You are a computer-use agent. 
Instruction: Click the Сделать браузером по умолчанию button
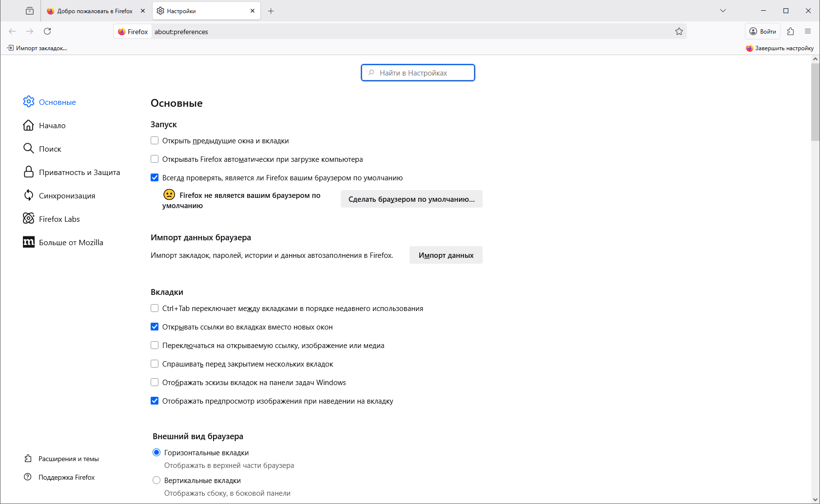coord(411,199)
